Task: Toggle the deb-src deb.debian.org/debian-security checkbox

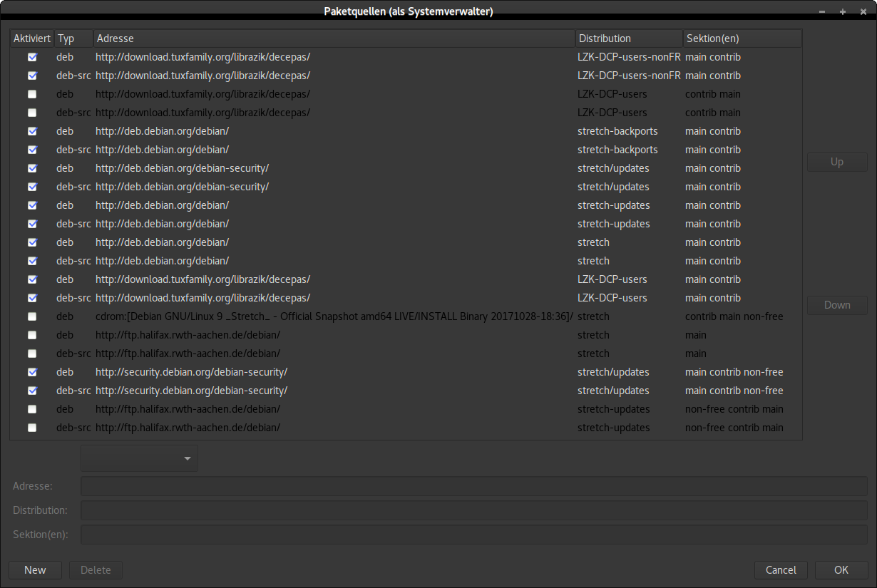Action: [x=32, y=187]
